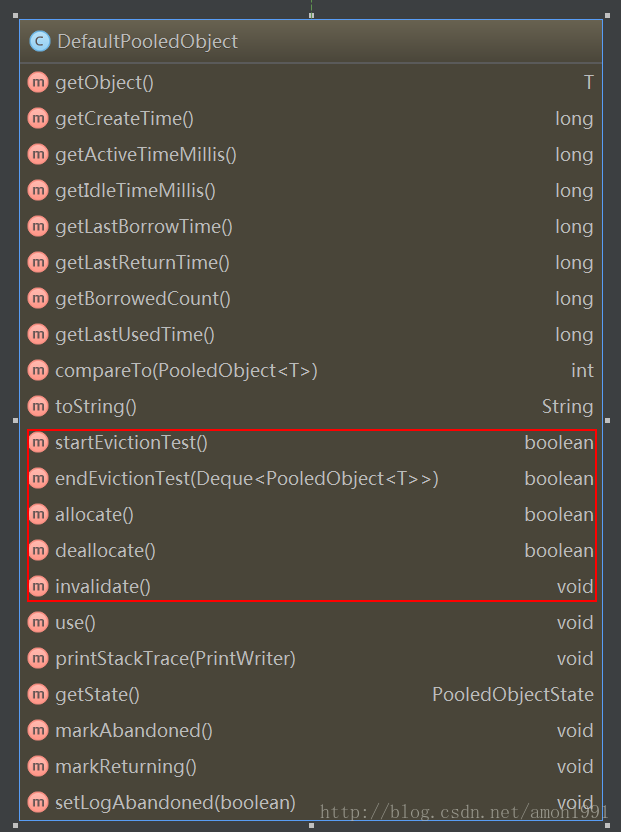The width and height of the screenshot is (621, 832).
Task: Select the markAbandoned() method row
Action: tap(311, 730)
